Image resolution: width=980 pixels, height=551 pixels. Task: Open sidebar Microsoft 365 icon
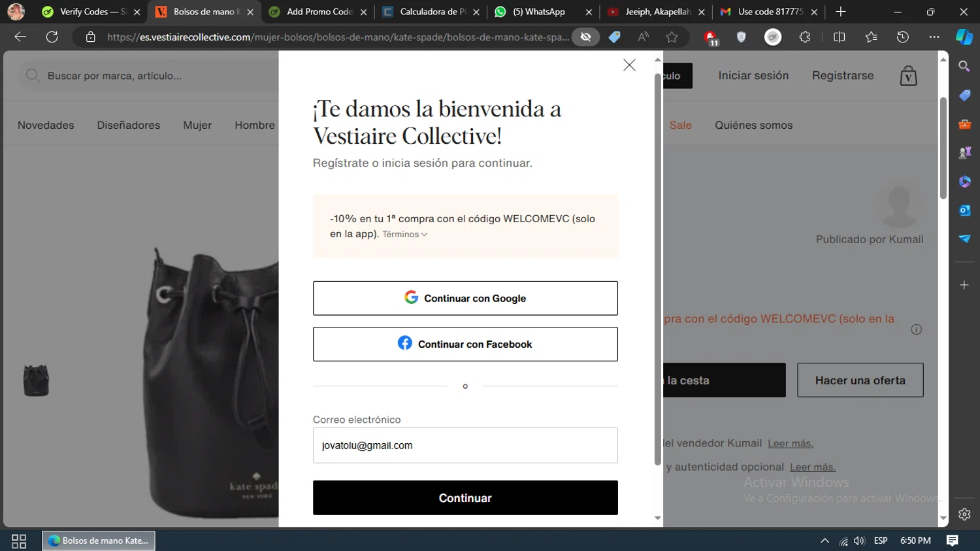964,182
